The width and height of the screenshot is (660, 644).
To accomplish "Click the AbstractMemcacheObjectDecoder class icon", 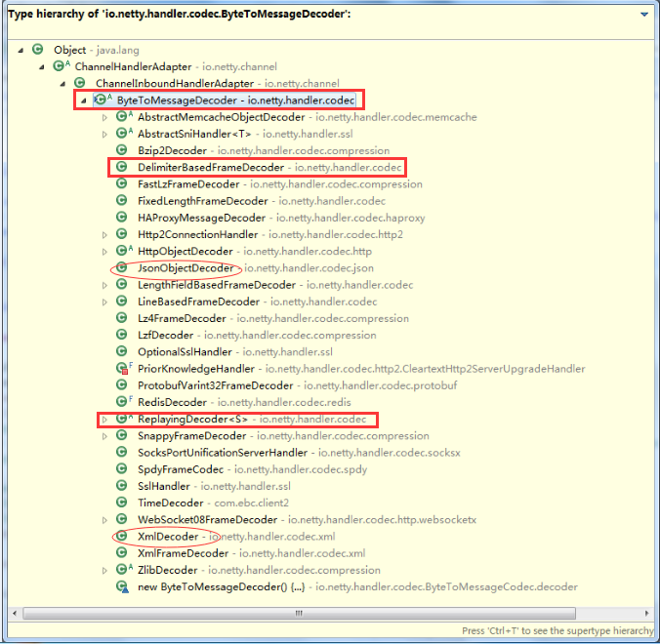I will 124,116.
